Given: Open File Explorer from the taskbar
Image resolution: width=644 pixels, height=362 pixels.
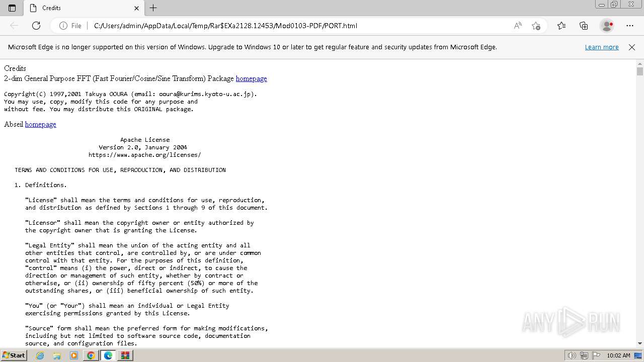Looking at the screenshot, I should coord(57,355).
